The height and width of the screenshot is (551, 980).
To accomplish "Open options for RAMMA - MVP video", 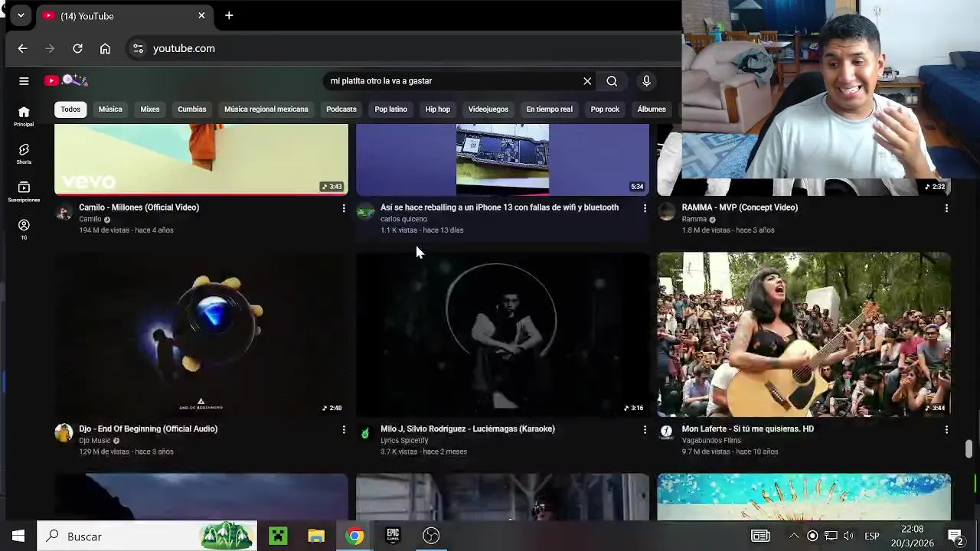I will [946, 207].
